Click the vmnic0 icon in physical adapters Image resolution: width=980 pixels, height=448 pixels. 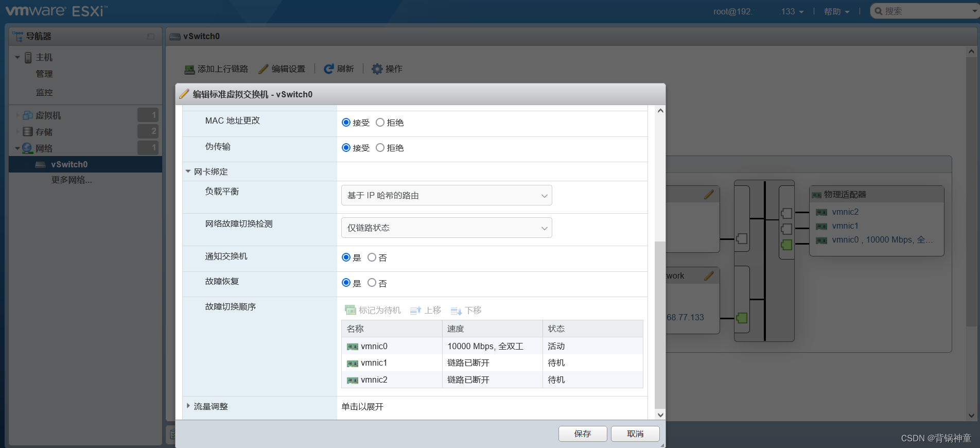821,240
